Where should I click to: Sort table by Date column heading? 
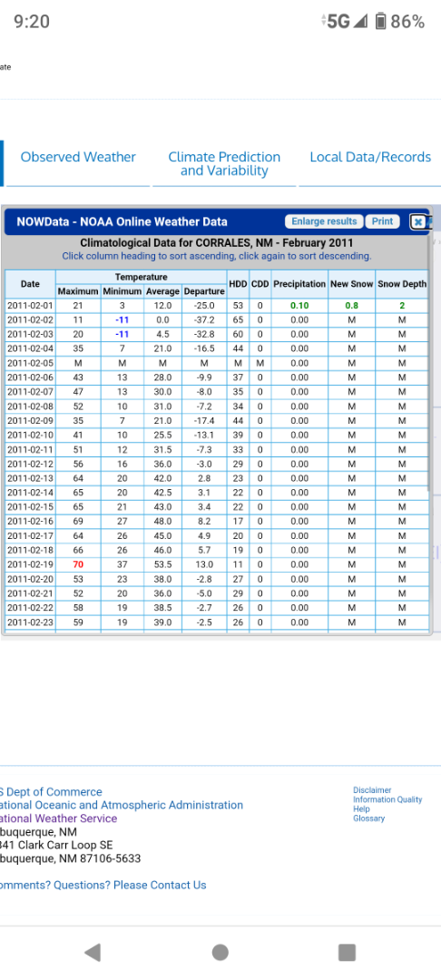pyautogui.click(x=30, y=284)
